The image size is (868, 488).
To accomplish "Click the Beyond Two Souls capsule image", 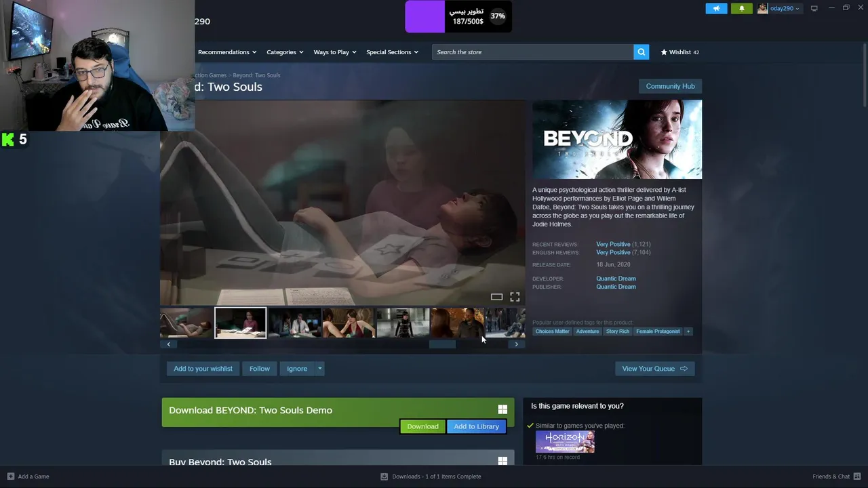I will point(617,140).
